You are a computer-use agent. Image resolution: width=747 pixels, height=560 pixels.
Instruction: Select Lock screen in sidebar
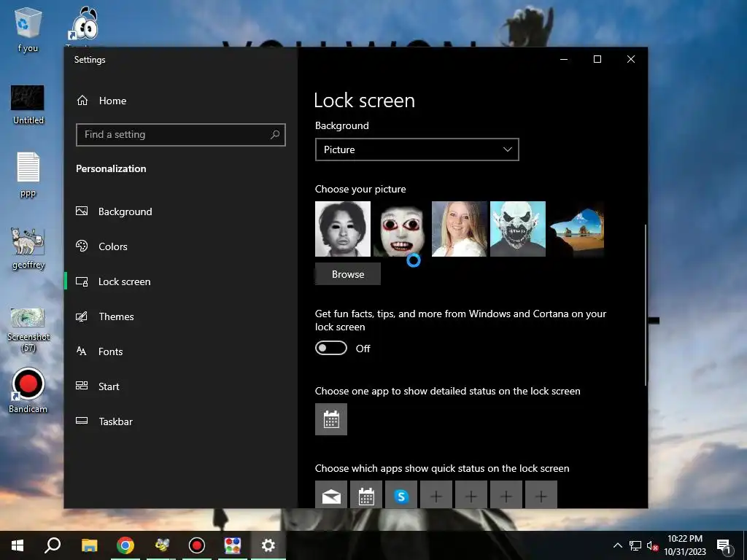tap(113, 281)
